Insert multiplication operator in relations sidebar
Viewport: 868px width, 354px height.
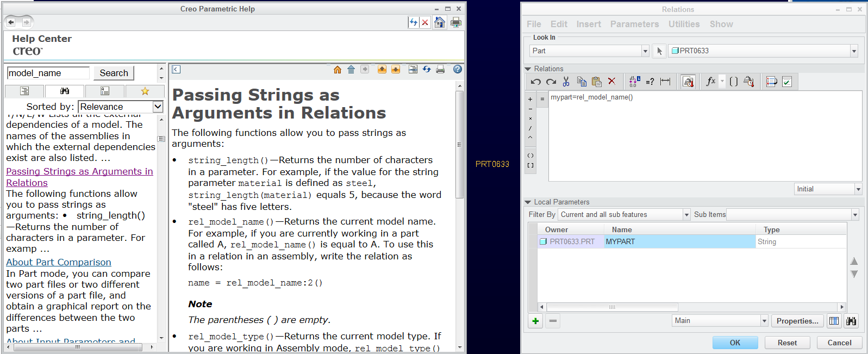click(x=530, y=119)
